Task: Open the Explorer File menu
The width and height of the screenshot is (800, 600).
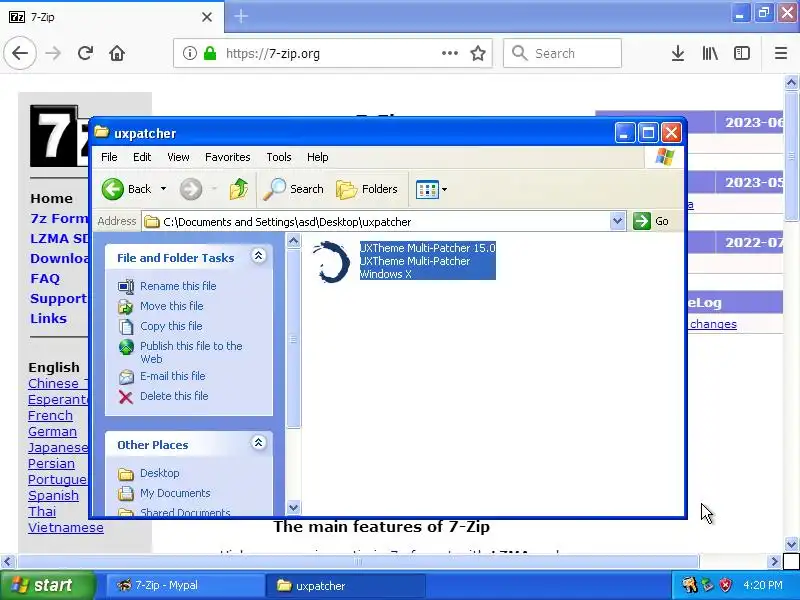Action: (109, 157)
